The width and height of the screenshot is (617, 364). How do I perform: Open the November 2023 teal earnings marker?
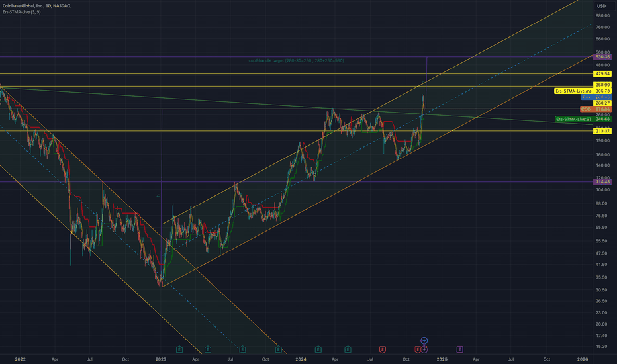pos(279,349)
